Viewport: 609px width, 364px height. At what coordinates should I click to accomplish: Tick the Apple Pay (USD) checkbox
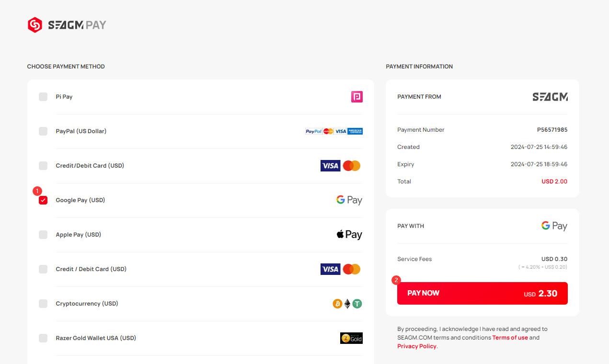(43, 235)
